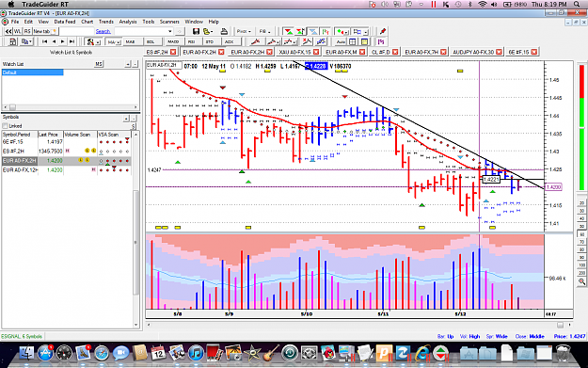Open the chart tools person icon

coord(92,41)
